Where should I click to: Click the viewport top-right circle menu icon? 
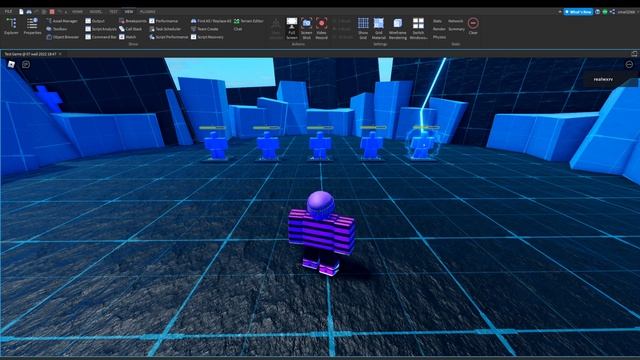tap(629, 64)
